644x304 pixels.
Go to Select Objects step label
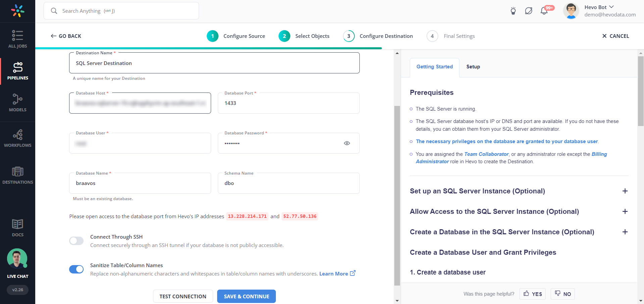click(x=312, y=36)
